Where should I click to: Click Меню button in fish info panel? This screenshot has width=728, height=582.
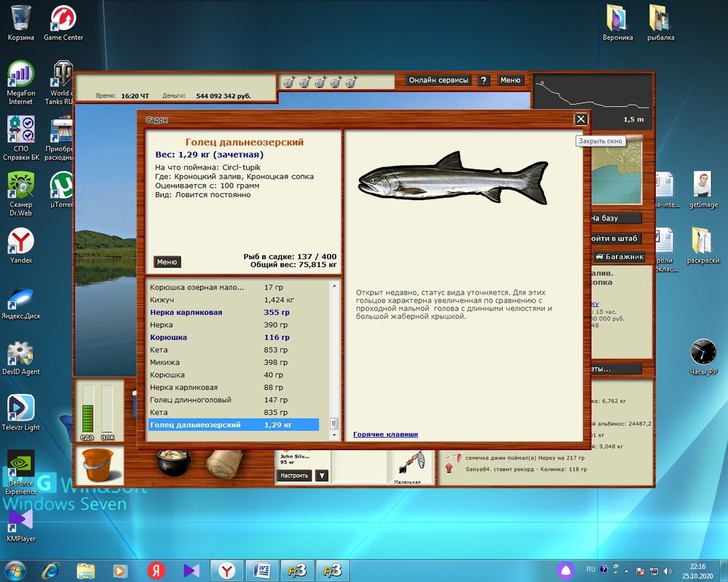[167, 262]
